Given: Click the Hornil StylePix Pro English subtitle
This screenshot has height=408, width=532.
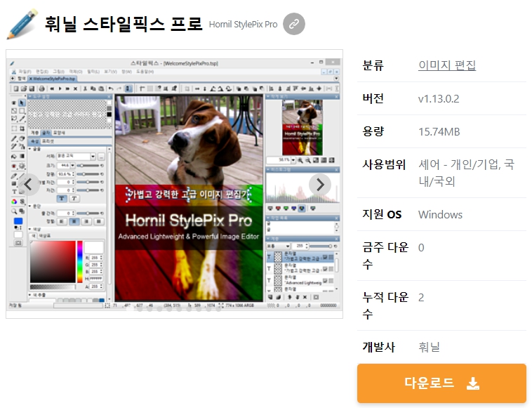Looking at the screenshot, I should 243,25.
